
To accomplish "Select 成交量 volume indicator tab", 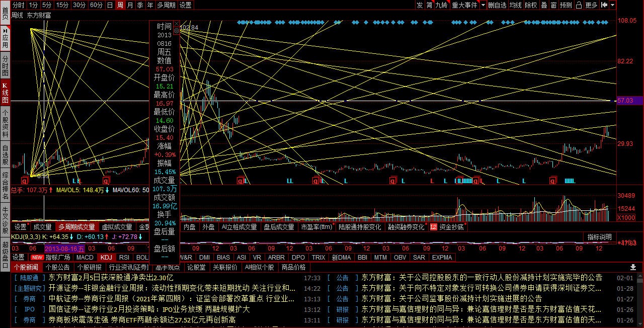I will pyautogui.click(x=42, y=227).
